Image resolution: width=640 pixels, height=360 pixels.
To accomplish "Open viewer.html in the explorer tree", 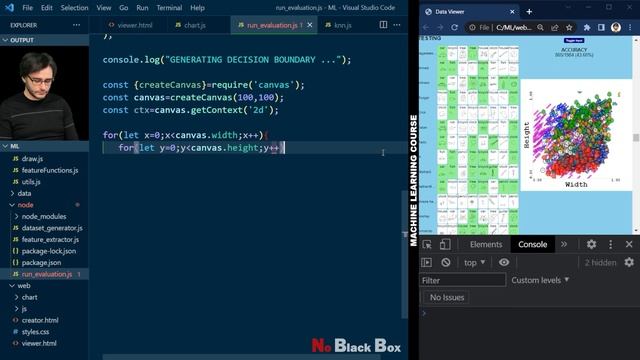I will click(x=39, y=343).
